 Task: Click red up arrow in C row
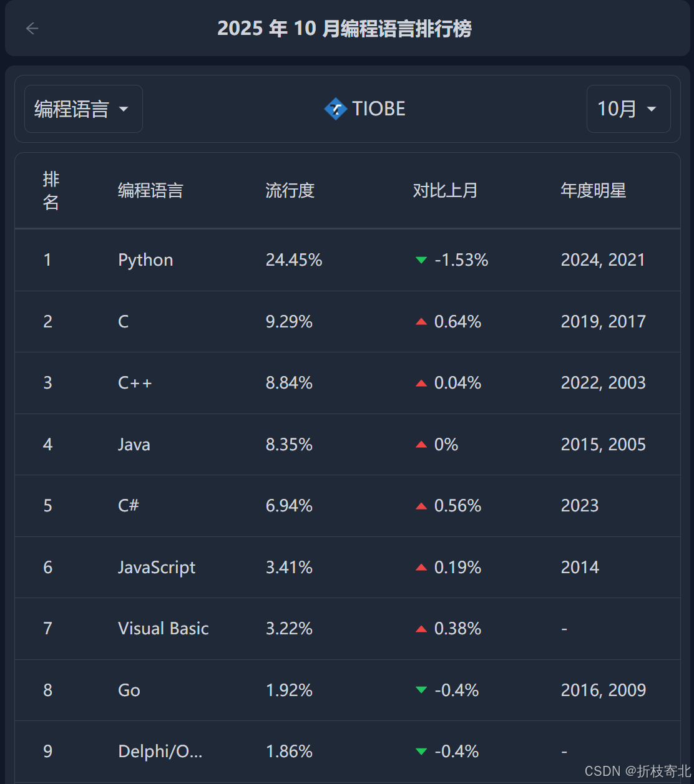(421, 322)
